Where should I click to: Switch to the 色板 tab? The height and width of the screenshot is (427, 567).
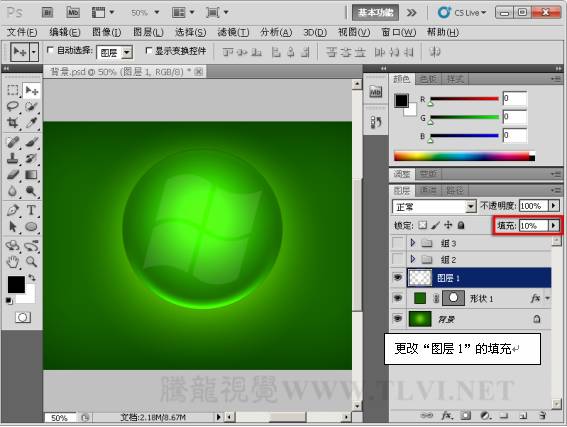(428, 78)
